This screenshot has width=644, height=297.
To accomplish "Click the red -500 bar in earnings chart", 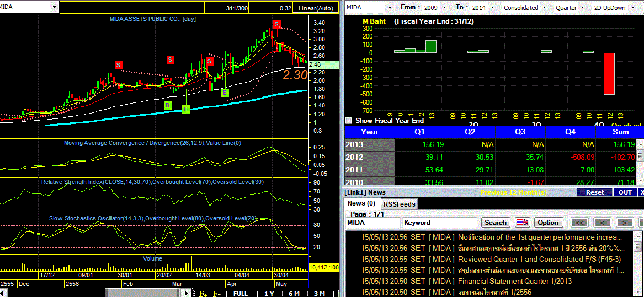I will click(609, 74).
